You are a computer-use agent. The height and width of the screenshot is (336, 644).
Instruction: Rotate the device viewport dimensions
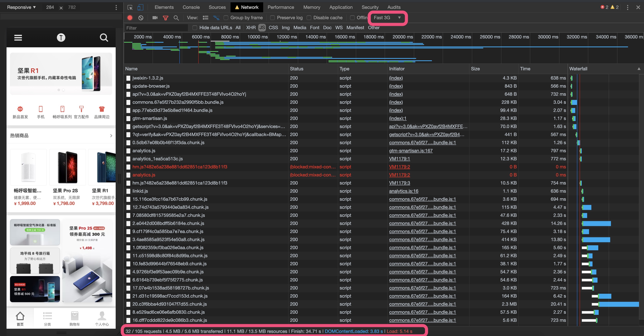61,8
